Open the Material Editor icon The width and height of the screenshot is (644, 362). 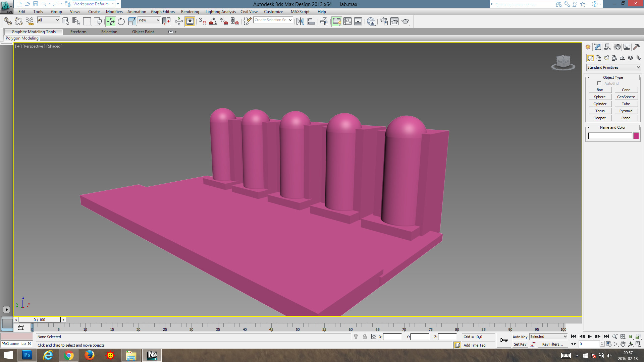click(x=371, y=21)
